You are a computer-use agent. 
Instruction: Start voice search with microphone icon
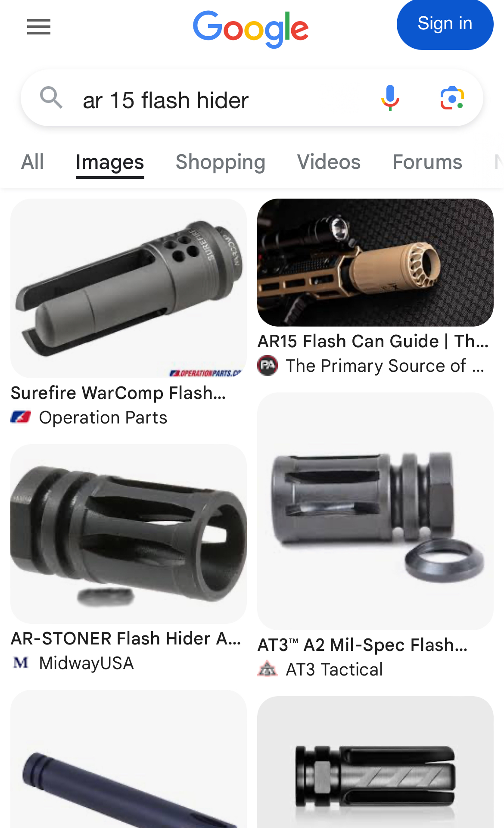point(390,98)
